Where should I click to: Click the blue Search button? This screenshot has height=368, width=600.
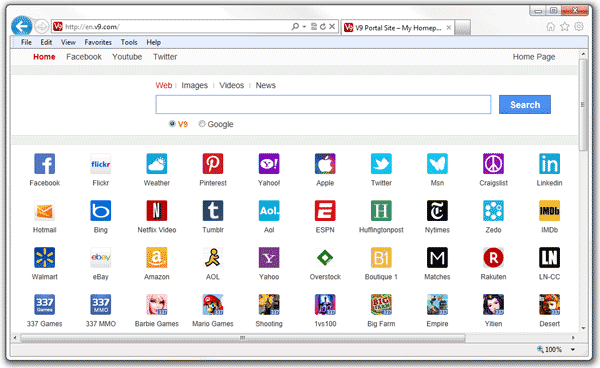point(525,104)
